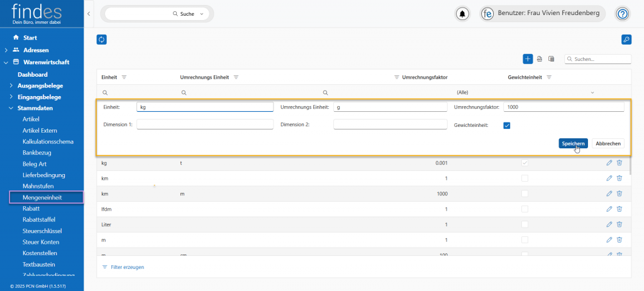Viewport: 644px width, 291px height.
Task: Expand the Ausgangsbelege submenu
Action: pos(11,85)
